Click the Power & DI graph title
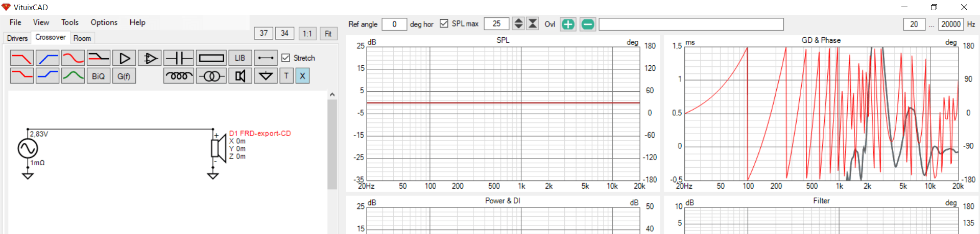Viewport: 980px width, 234px height. 503,201
